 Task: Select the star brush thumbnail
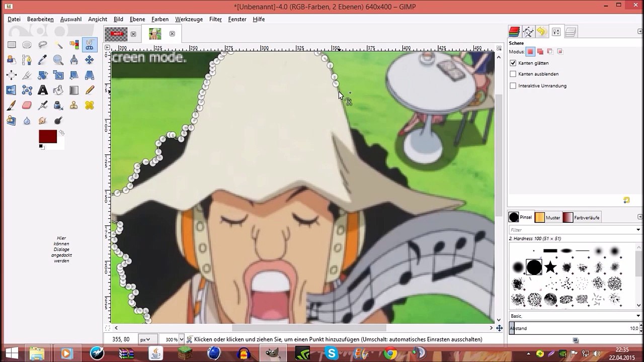tap(550, 267)
